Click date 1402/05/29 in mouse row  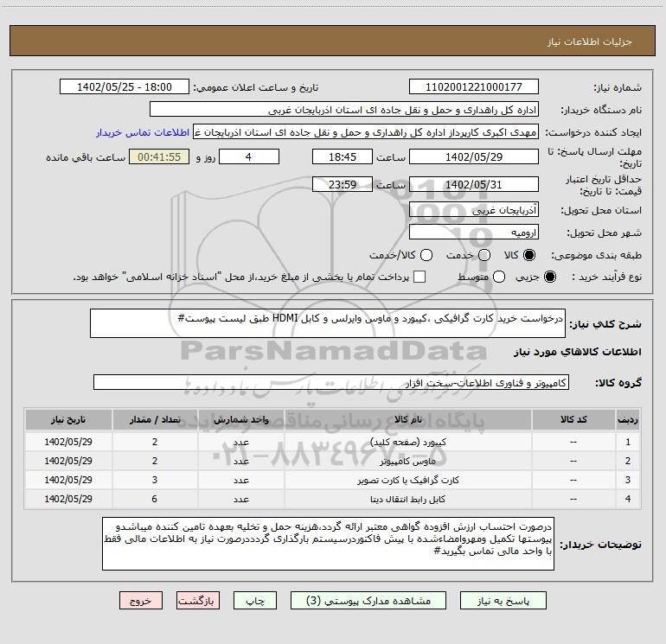point(68,461)
